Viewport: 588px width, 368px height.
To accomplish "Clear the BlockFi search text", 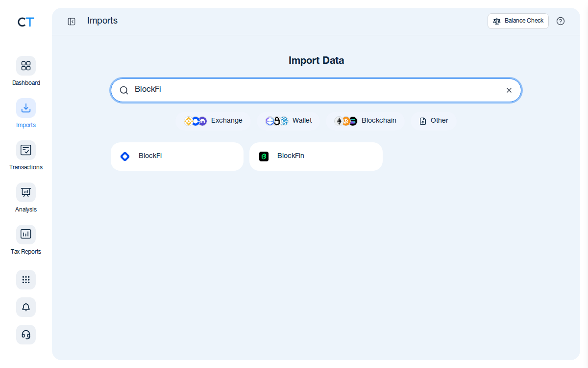I will [x=509, y=90].
